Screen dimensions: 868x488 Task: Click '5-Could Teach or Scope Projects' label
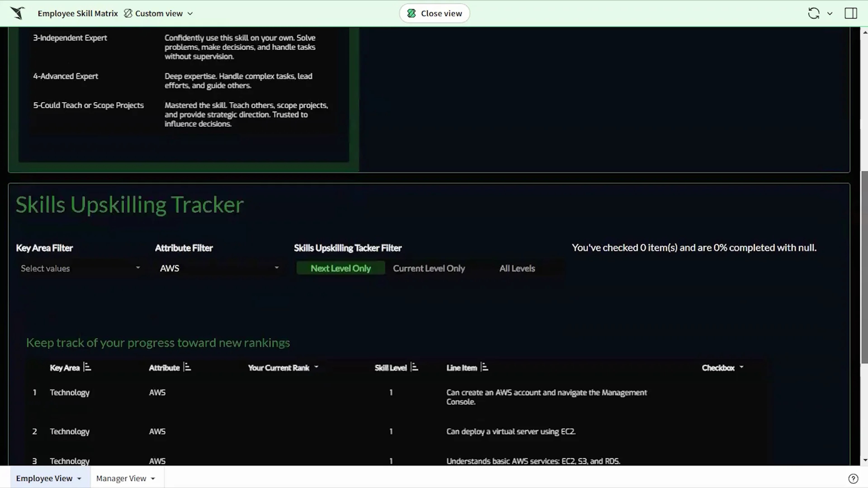(x=88, y=105)
